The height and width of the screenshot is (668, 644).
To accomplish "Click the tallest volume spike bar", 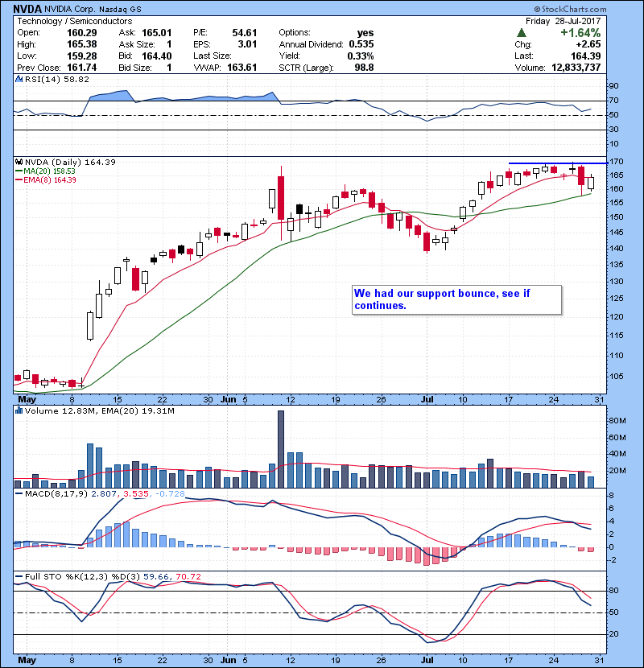I will point(281,449).
